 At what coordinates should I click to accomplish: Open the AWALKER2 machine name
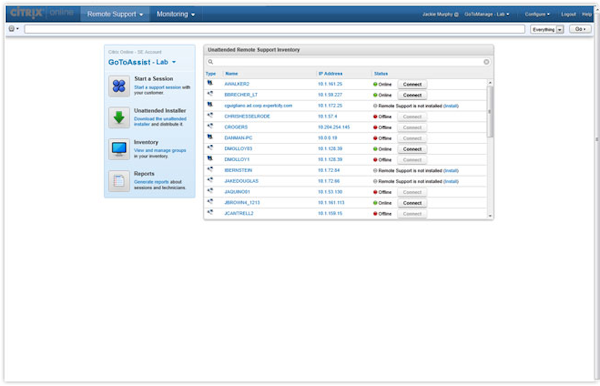tap(237, 84)
